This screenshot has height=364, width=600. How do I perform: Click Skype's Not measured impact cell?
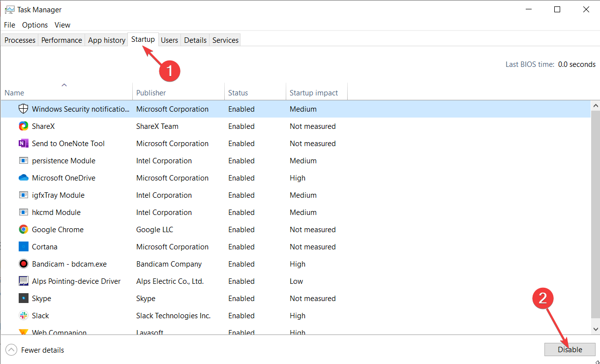click(313, 298)
